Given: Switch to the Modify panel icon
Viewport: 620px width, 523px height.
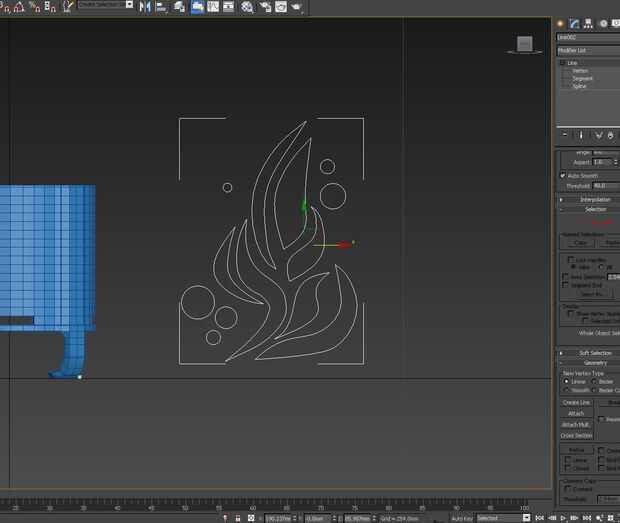Looking at the screenshot, I should [575, 23].
